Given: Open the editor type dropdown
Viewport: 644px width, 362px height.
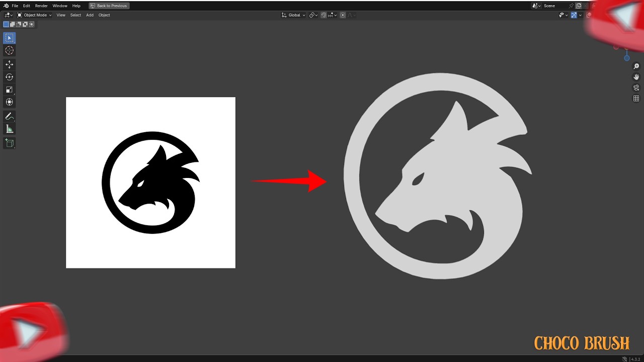Looking at the screenshot, I should coord(8,15).
